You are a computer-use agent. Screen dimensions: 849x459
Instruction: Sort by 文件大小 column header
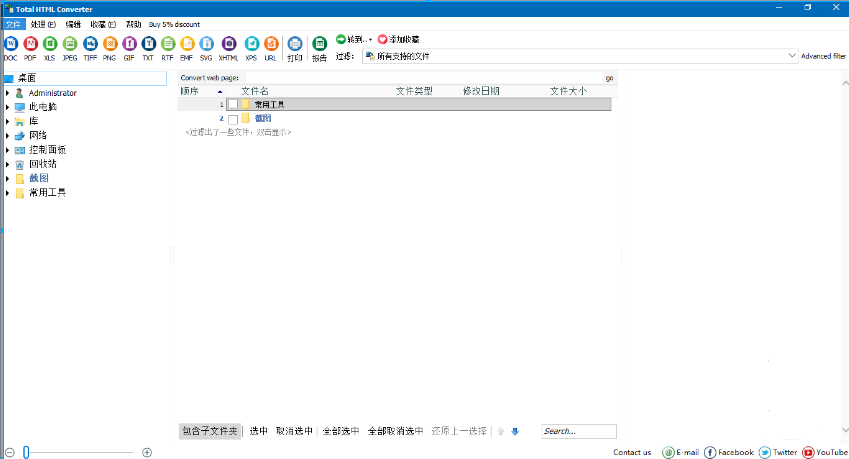pos(568,91)
